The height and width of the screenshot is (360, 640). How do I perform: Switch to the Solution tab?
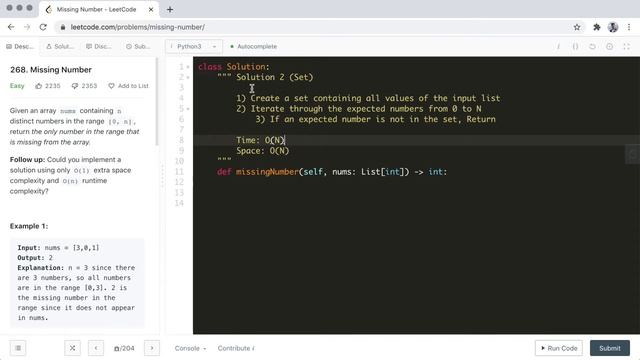[60, 47]
